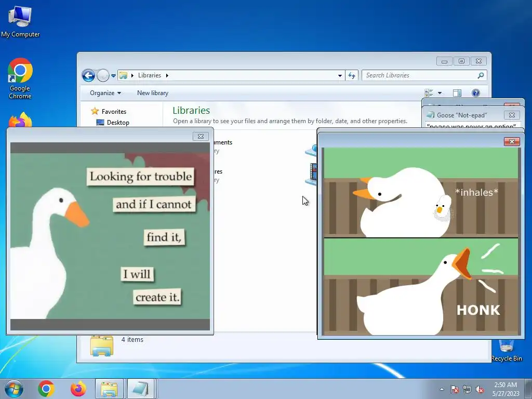Click the details pane library icon
Screen dimensions: 532x399
tap(101, 345)
